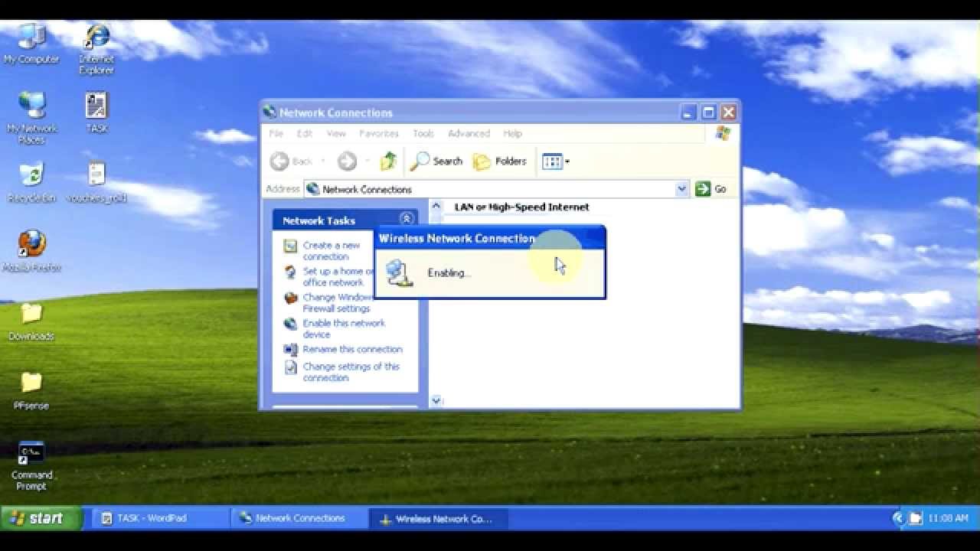
Task: Click the Start button
Action: coord(41,518)
